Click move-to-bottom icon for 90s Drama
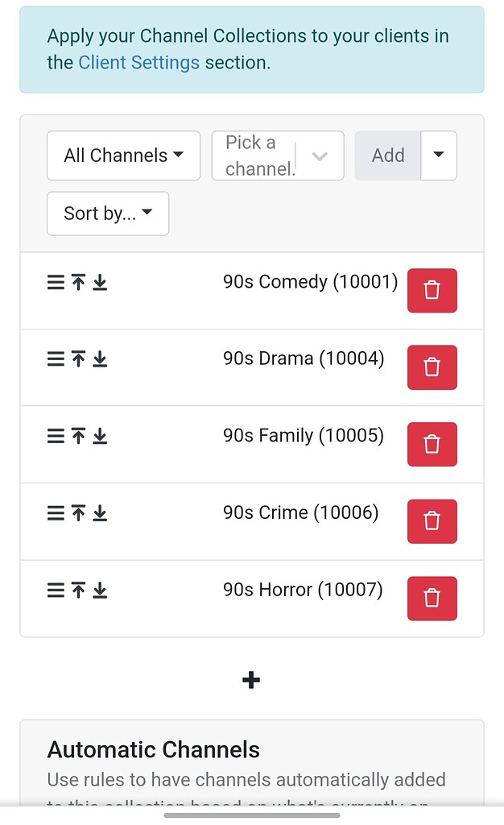Viewport: 504px width, 825px height. (100, 359)
